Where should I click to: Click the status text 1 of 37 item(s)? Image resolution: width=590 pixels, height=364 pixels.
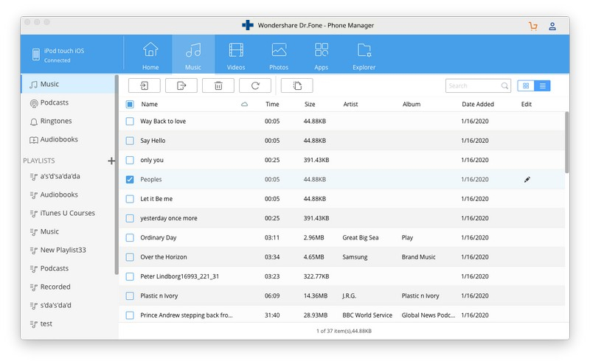(344, 331)
